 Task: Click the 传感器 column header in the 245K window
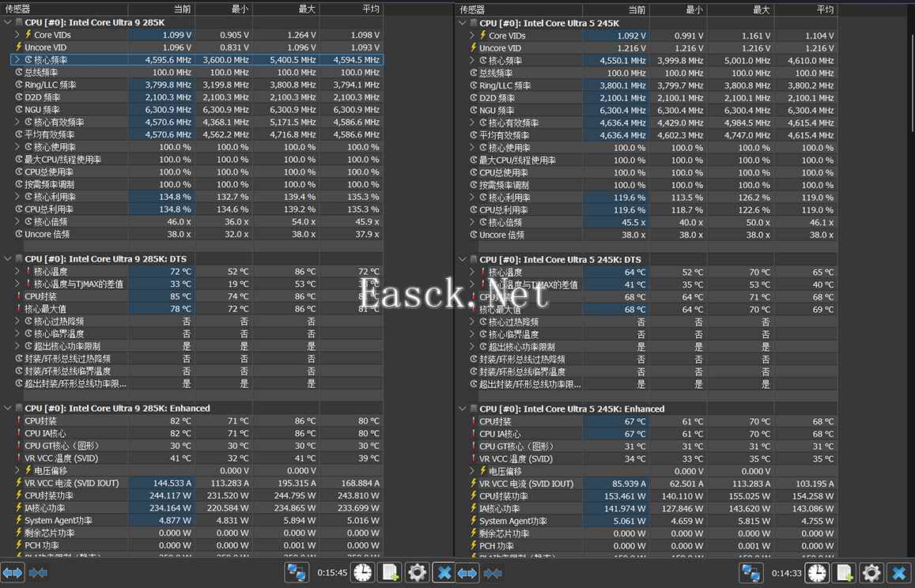pos(519,9)
